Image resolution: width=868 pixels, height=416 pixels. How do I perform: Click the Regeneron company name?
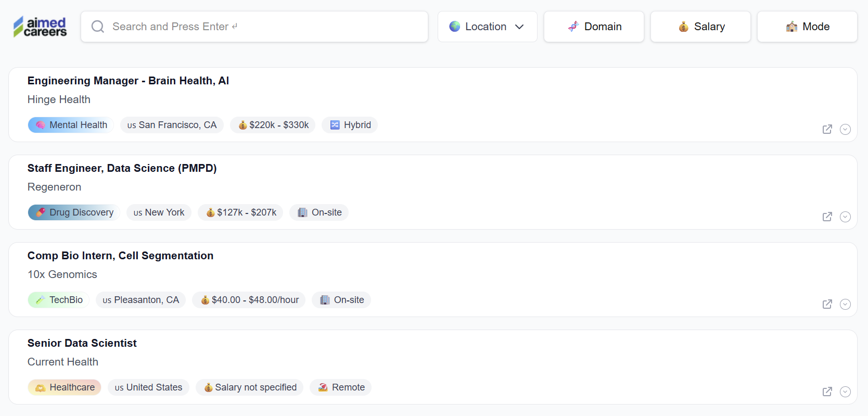click(x=54, y=187)
